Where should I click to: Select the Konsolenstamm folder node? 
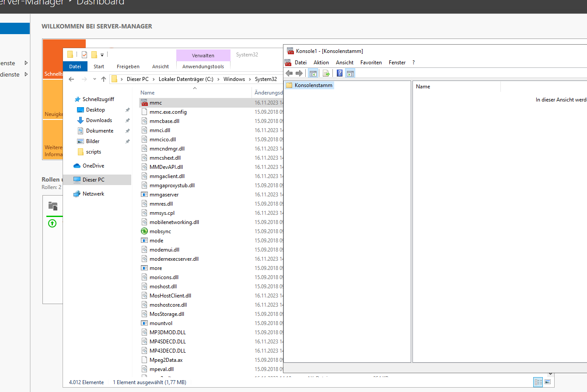pos(309,85)
